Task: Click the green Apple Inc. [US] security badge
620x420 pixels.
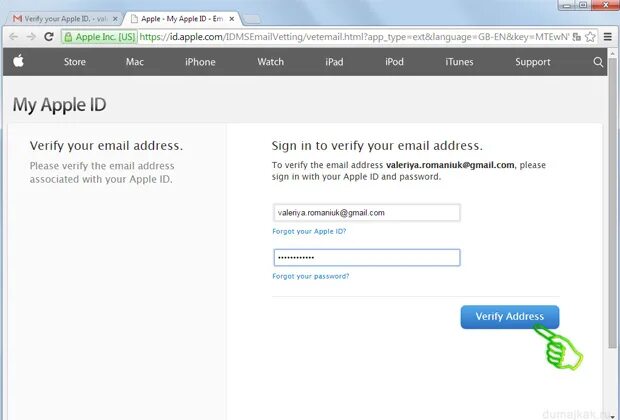Action: point(100,37)
